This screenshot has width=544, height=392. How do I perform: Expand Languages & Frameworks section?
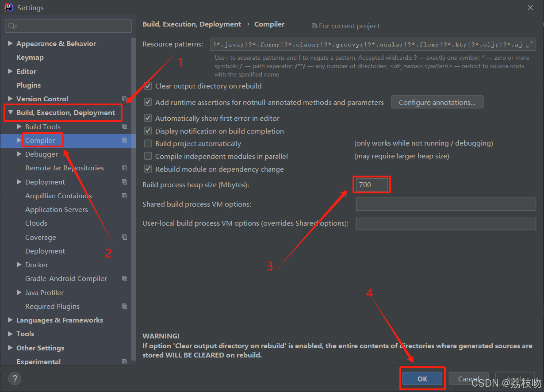pos(10,320)
